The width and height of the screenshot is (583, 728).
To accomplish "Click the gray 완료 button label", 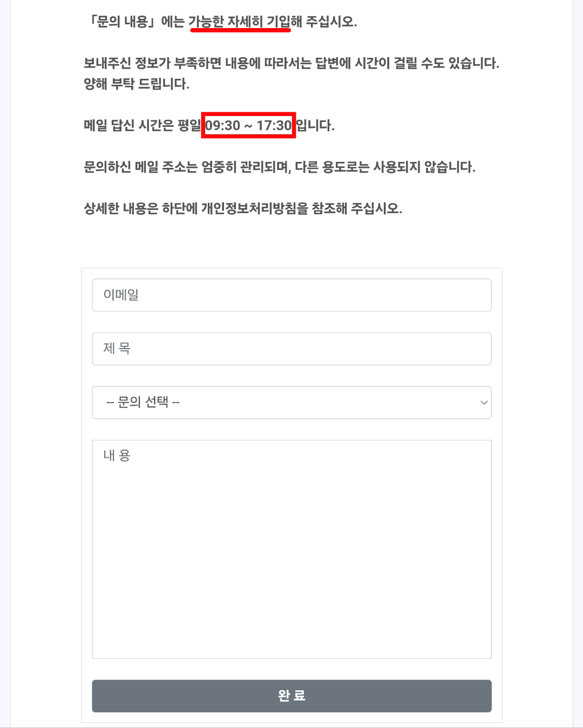I will (x=291, y=696).
